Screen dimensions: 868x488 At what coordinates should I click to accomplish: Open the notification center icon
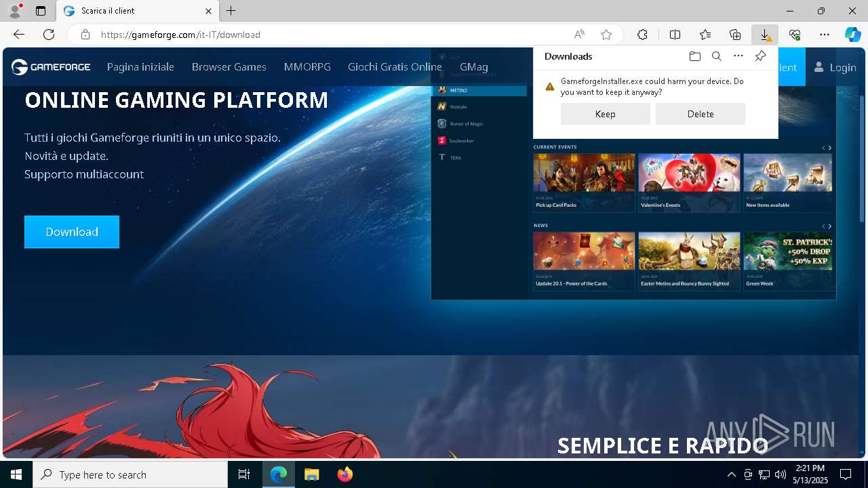(846, 474)
